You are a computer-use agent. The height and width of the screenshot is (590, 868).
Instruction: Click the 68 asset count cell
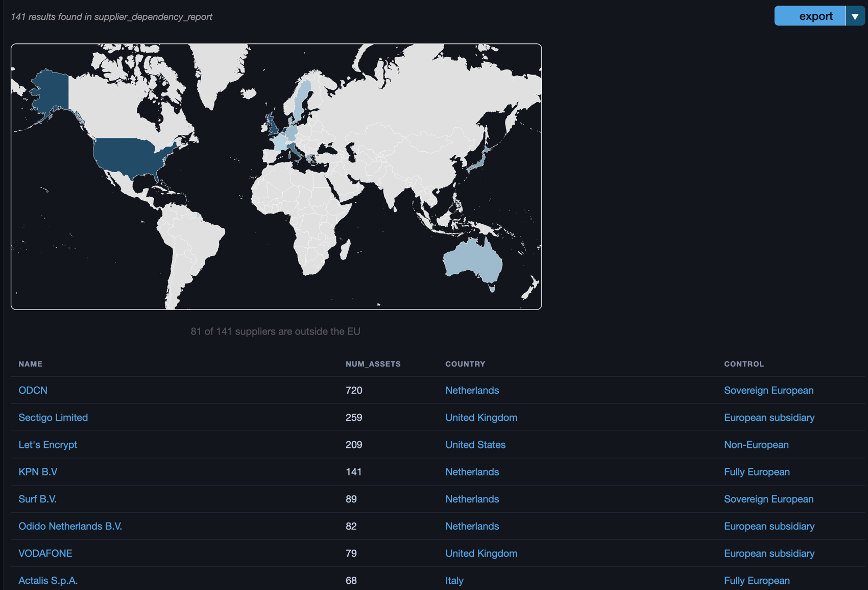351,580
